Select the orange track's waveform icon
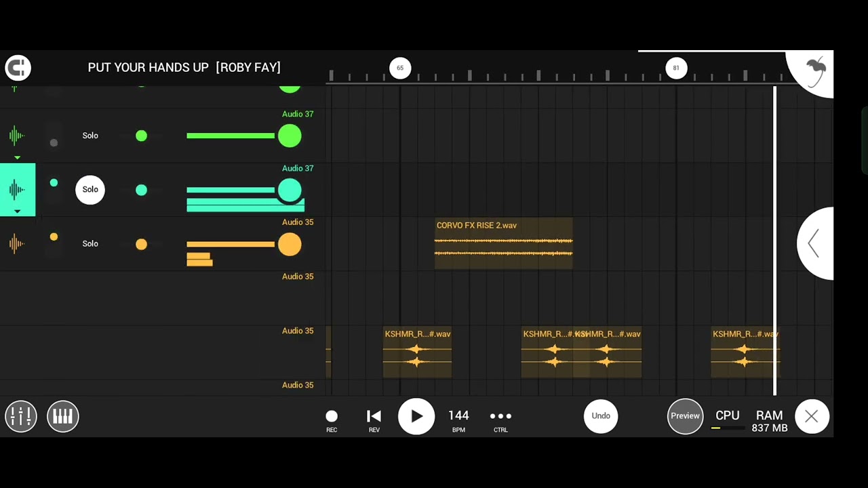This screenshot has width=868, height=488. (17, 244)
